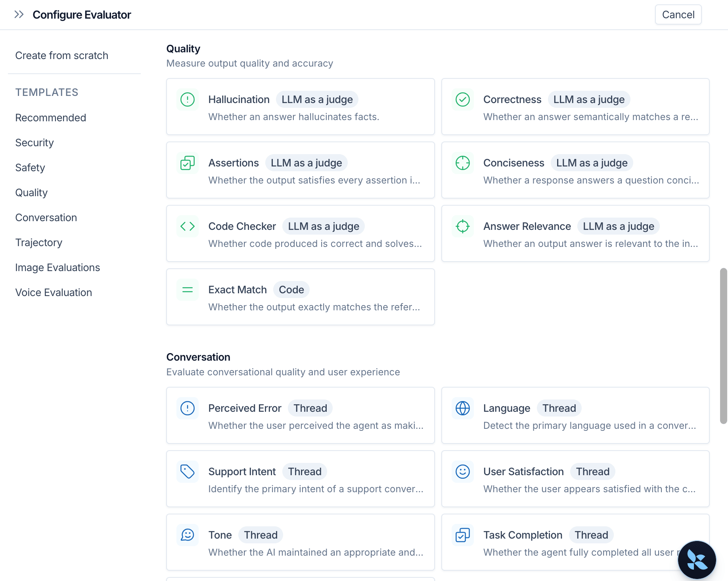Click the Correctness checkmark circle icon
Viewport: 728px width, 581px height.
[x=463, y=99]
